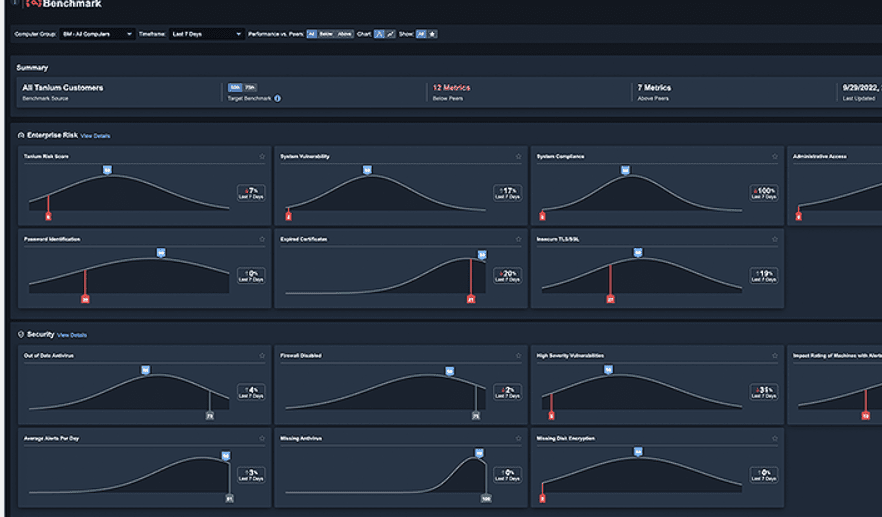Expand the Timeframe Last 7 Days dropdown
Viewport: 882px width, 517px height.
click(207, 34)
